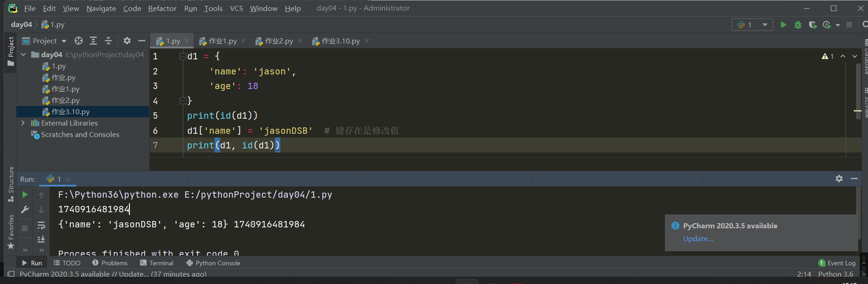Open the Terminal tool window button
Image resolution: width=868 pixels, height=284 pixels.
156,263
